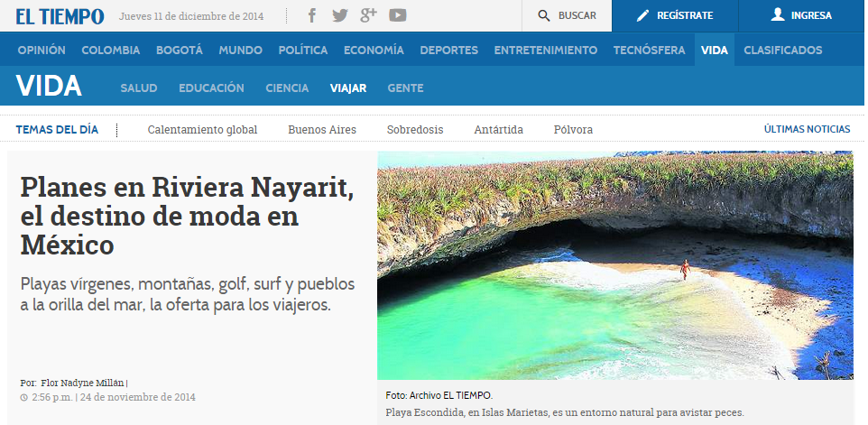Open the POLÍTICA section

point(303,50)
